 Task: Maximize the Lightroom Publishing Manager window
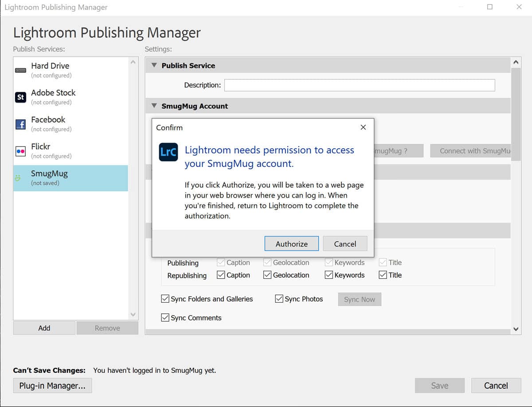pos(490,7)
